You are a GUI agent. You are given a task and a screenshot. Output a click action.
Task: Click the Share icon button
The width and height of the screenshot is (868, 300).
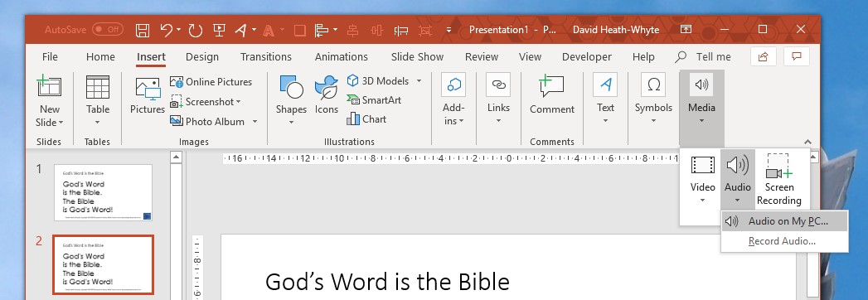[764, 56]
